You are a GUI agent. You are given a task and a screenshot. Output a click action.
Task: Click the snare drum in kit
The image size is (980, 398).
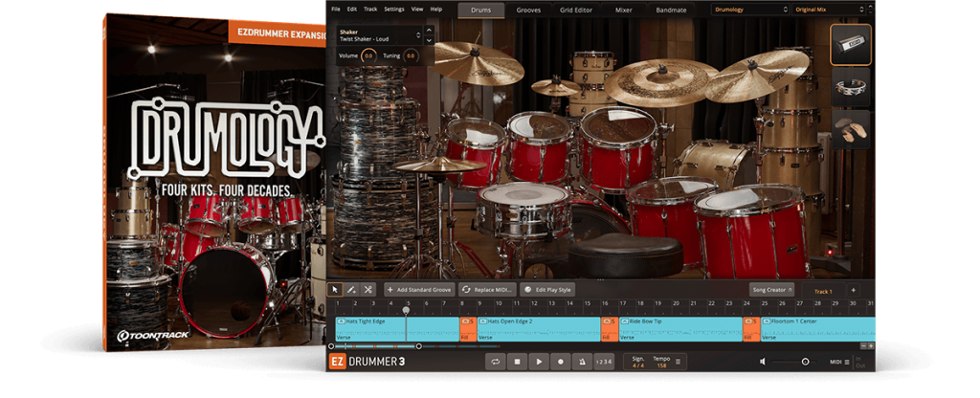click(523, 210)
